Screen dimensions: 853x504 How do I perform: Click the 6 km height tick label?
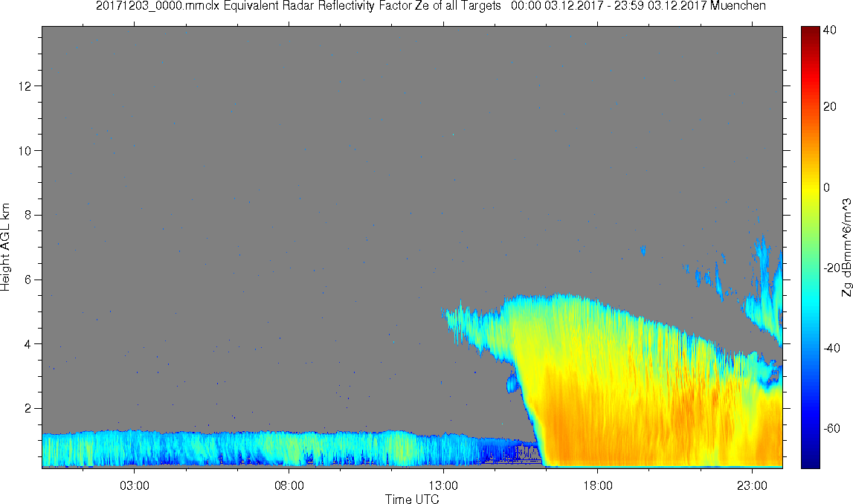click(28, 280)
